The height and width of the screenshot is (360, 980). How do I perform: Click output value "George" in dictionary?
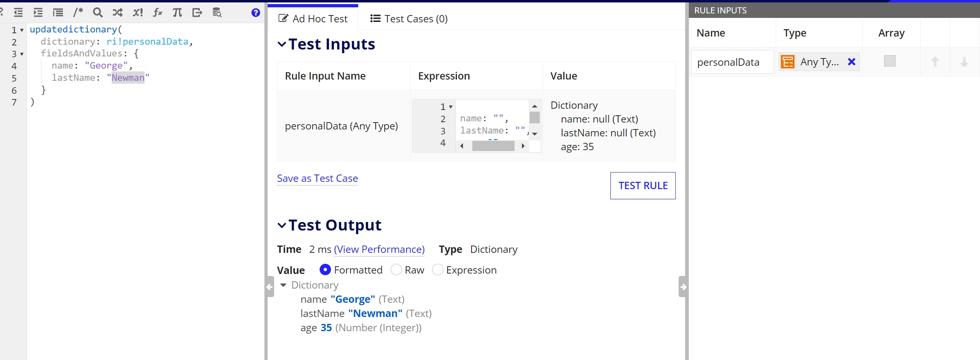click(353, 299)
